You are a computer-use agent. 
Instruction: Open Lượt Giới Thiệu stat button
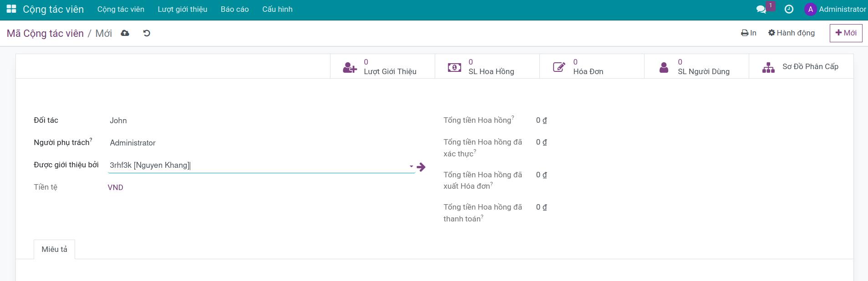(x=382, y=67)
